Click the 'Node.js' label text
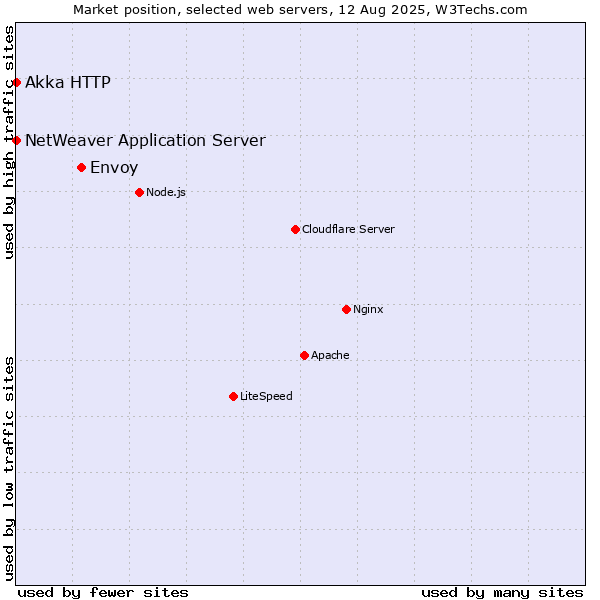This screenshot has height=600, width=600. tap(166, 192)
